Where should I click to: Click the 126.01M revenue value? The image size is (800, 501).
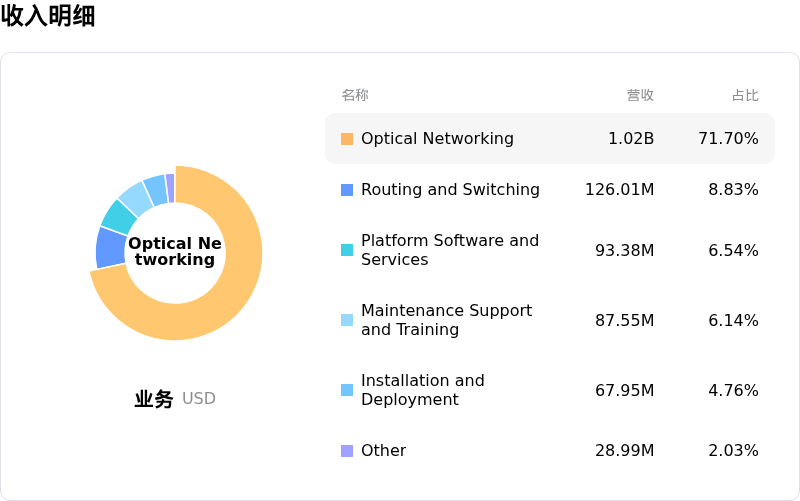[x=619, y=189]
